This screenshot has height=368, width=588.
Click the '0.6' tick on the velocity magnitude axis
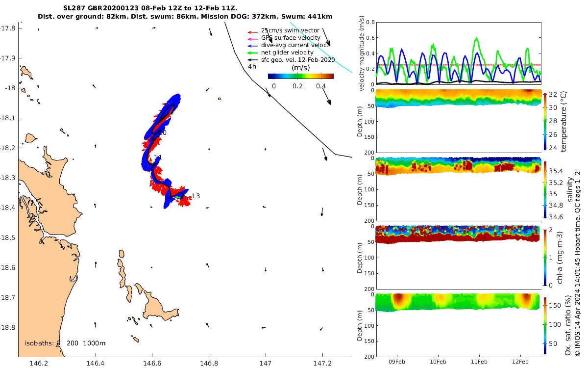[x=369, y=38]
